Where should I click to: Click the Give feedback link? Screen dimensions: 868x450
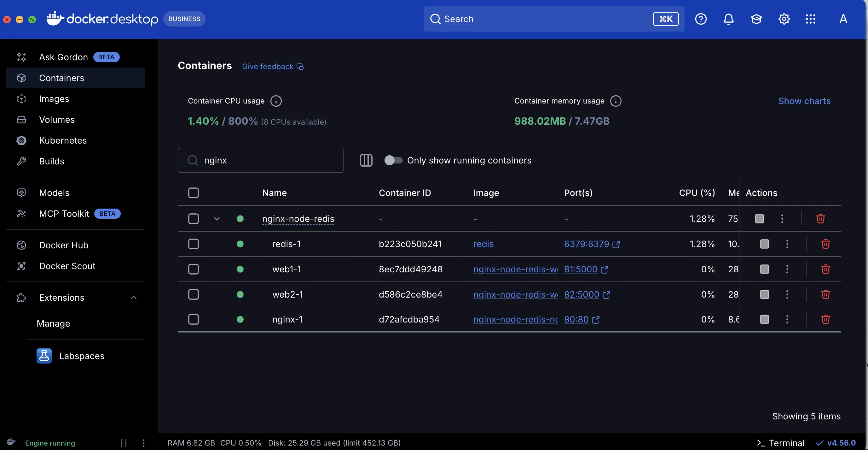(268, 66)
